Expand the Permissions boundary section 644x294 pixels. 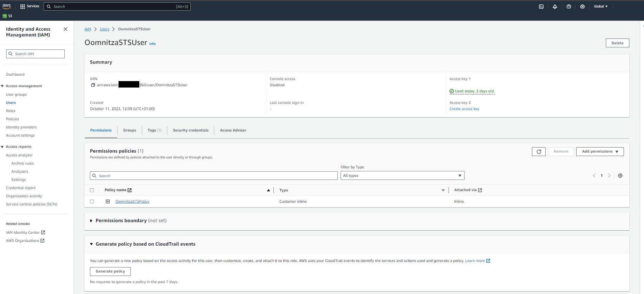tap(91, 221)
